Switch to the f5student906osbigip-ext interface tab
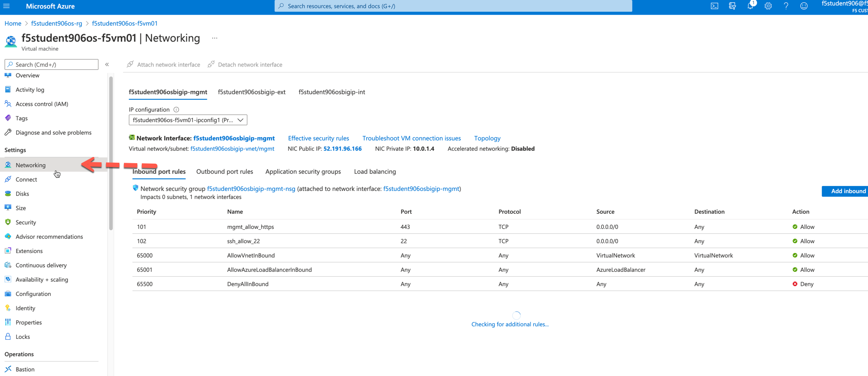The image size is (868, 376). click(x=252, y=92)
